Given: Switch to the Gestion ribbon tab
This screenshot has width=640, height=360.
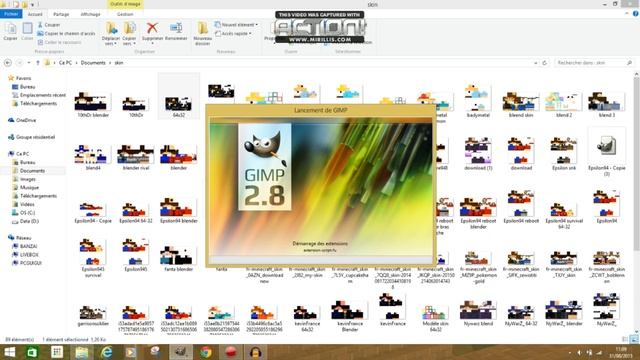Looking at the screenshot, I should [x=125, y=14].
